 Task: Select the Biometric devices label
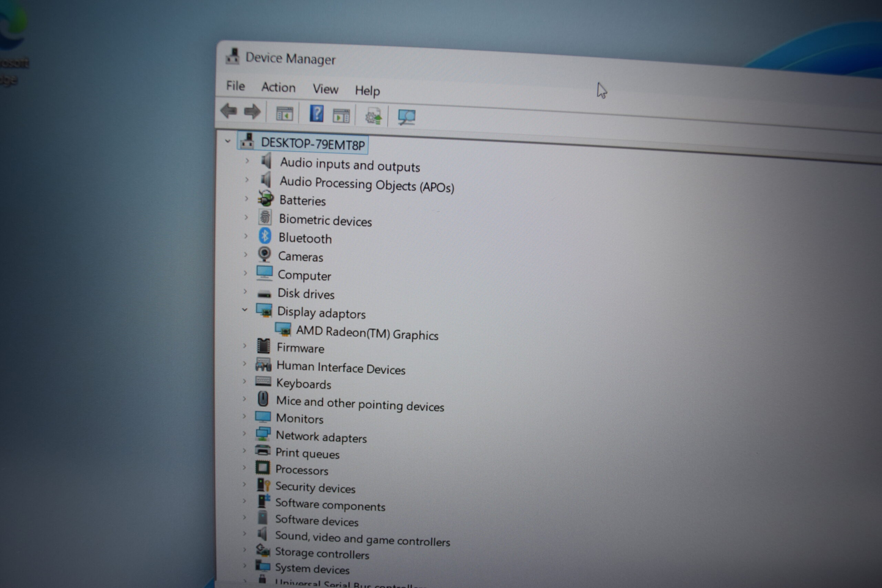[x=325, y=220]
